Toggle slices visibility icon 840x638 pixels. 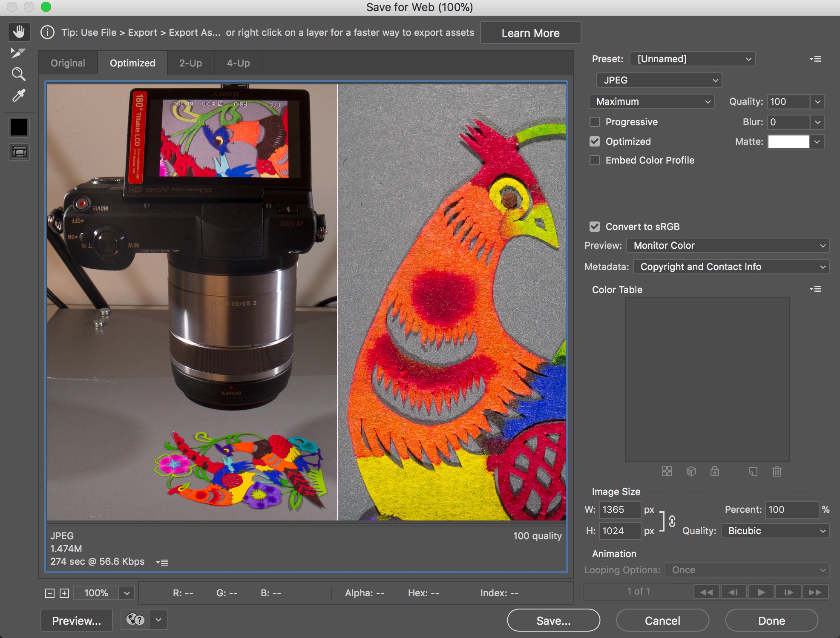[x=19, y=152]
